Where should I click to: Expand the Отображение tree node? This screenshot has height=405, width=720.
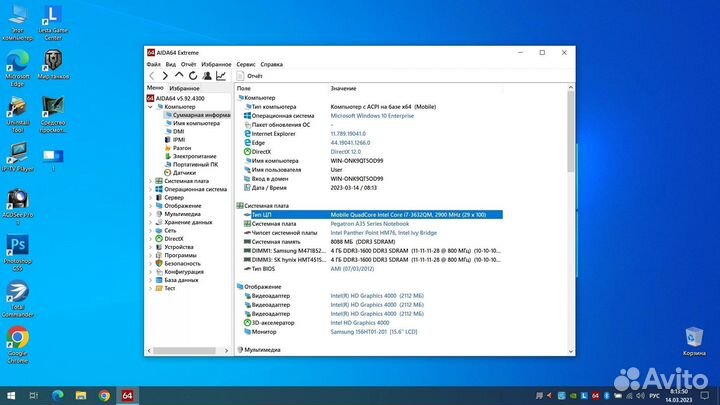coord(150,206)
